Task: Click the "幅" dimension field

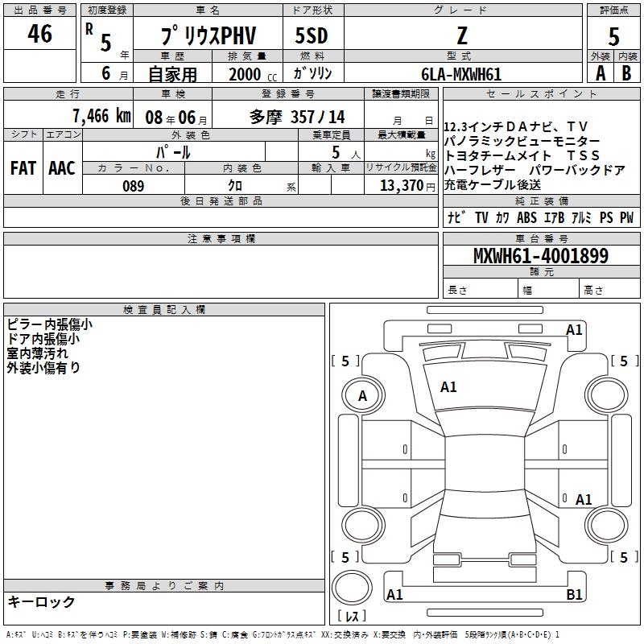Action: point(549,288)
